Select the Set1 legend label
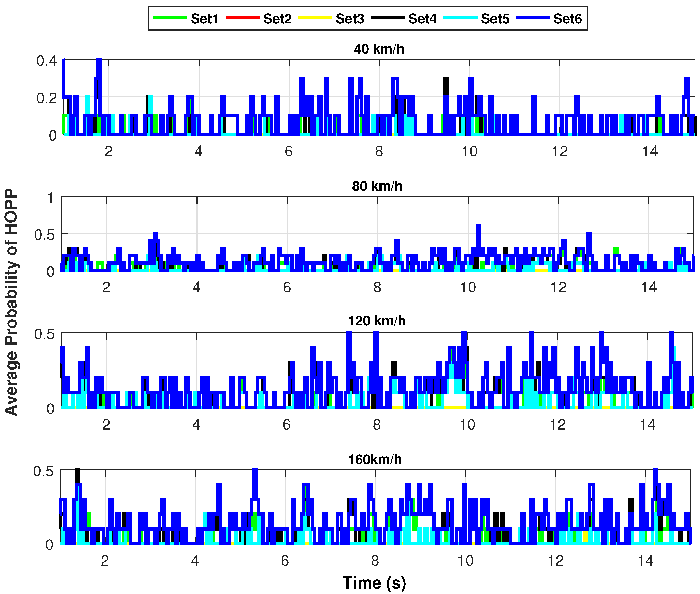The image size is (700, 594). click(205, 19)
